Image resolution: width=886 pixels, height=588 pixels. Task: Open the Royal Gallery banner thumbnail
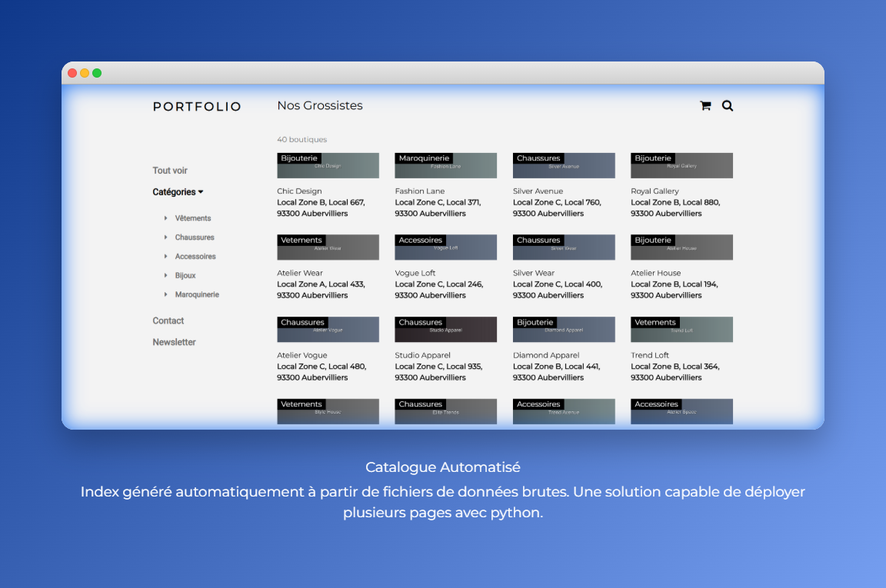pos(681,165)
